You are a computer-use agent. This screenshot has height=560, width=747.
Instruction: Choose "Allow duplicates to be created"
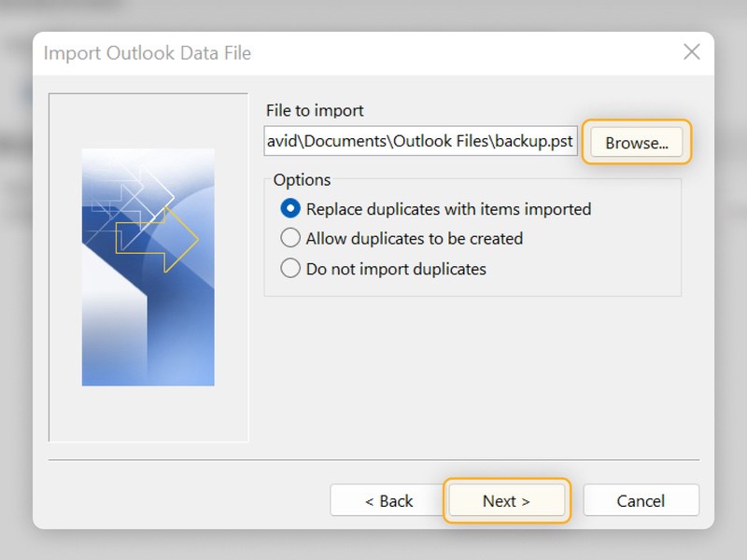pyautogui.click(x=290, y=239)
